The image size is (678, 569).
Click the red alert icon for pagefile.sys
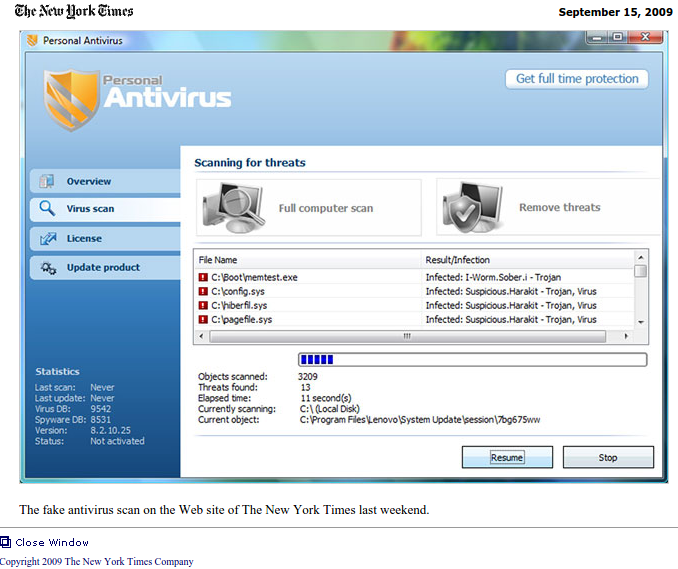(x=203, y=320)
